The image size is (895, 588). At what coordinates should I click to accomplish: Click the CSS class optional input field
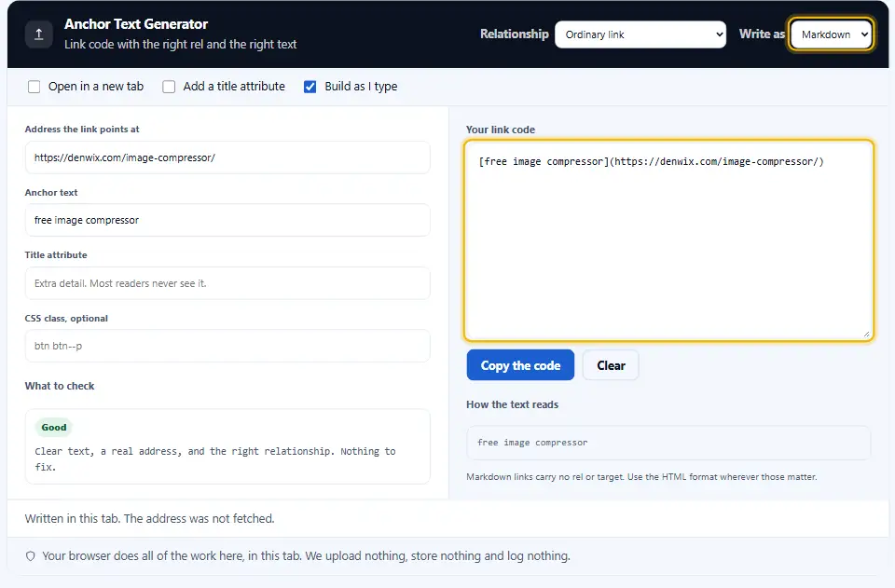tap(227, 346)
